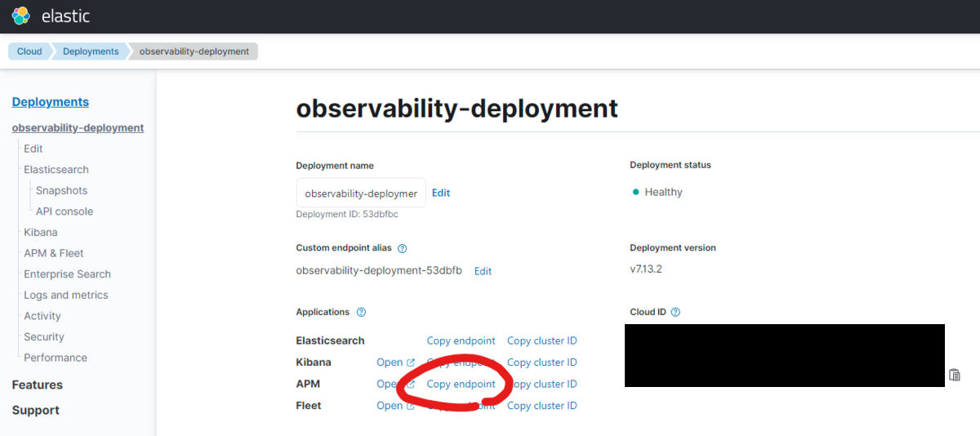Viewport: 980px width, 436px height.
Task: Copy Elasticsearch endpoint
Action: click(x=461, y=341)
